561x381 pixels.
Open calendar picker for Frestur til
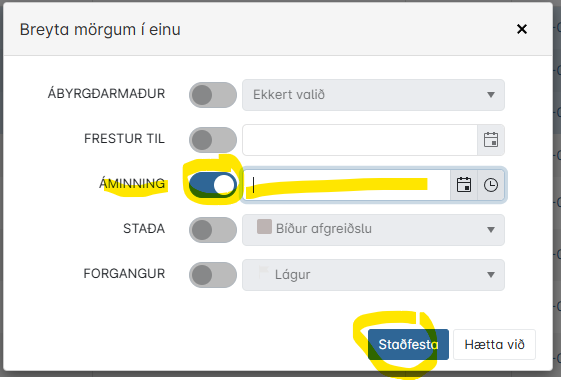tap(491, 140)
